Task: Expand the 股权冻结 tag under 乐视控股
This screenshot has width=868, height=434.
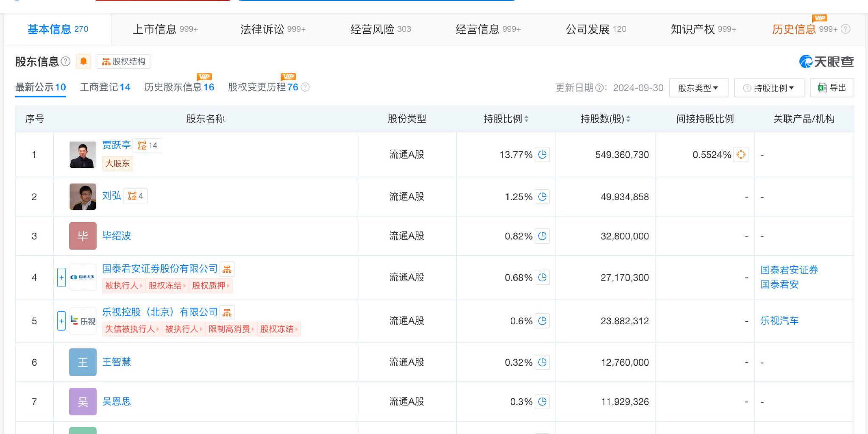Action: click(x=279, y=329)
